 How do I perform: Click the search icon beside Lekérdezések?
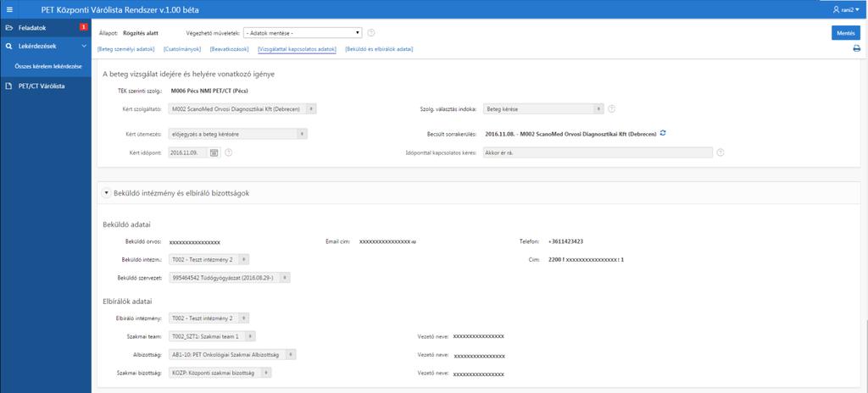pos(8,47)
